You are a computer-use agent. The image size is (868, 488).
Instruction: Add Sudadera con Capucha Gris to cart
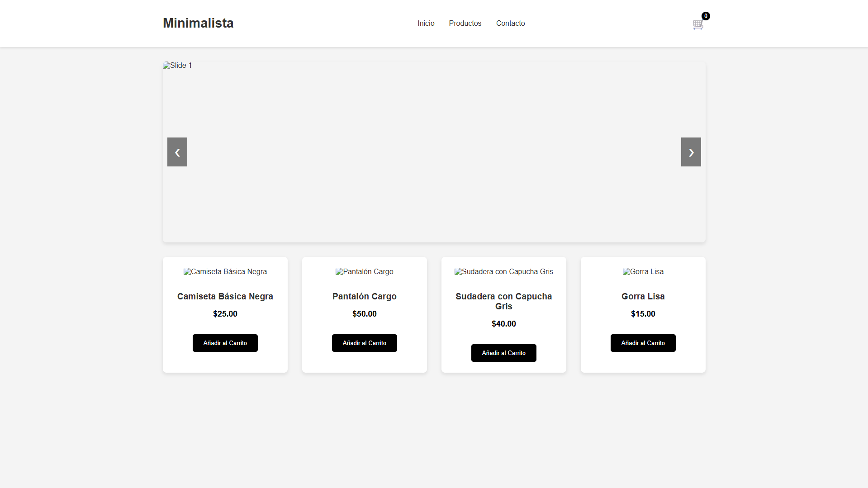(504, 353)
